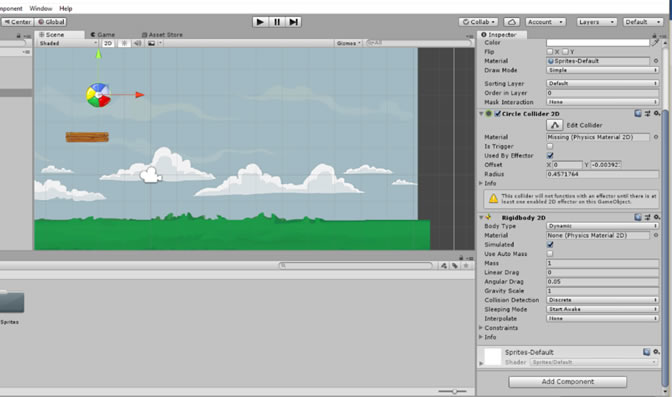Start Play mode with the play button
Image resolution: width=672 pixels, height=397 pixels.
[x=260, y=22]
